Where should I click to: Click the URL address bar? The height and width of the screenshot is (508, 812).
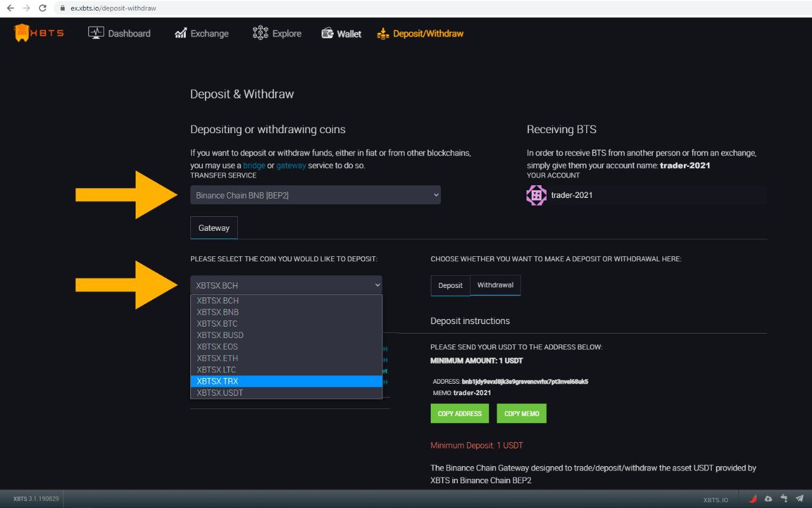coord(431,8)
